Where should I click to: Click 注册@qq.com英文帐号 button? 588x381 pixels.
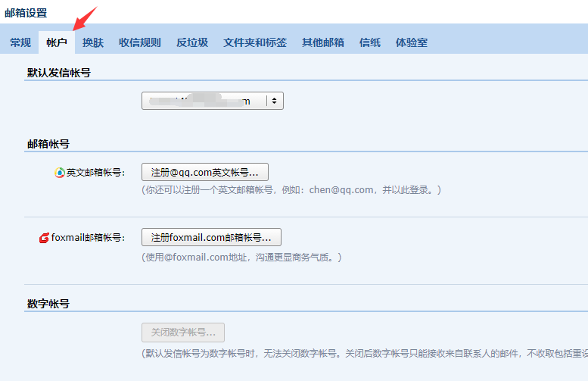(205, 172)
